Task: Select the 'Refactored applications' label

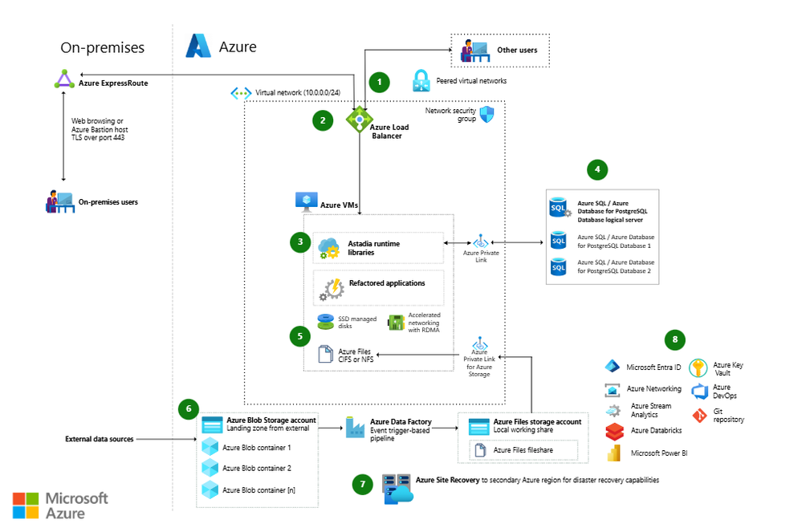Action: pyautogui.click(x=387, y=283)
